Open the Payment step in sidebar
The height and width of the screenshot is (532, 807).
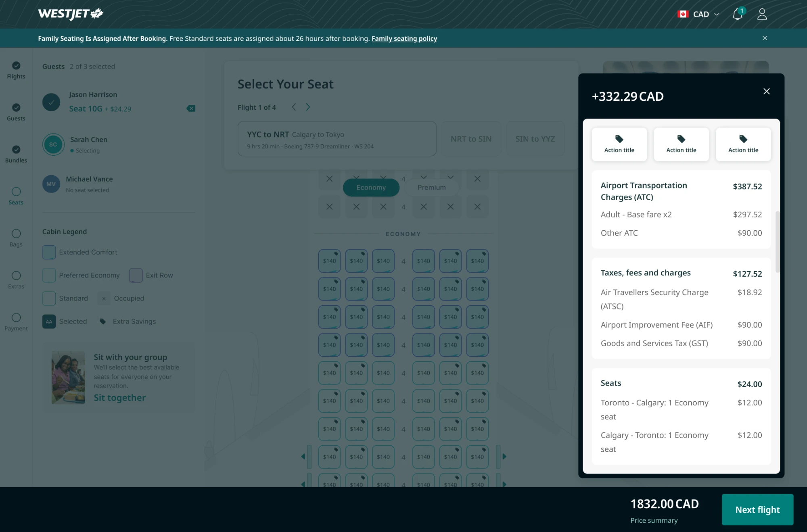(16, 322)
